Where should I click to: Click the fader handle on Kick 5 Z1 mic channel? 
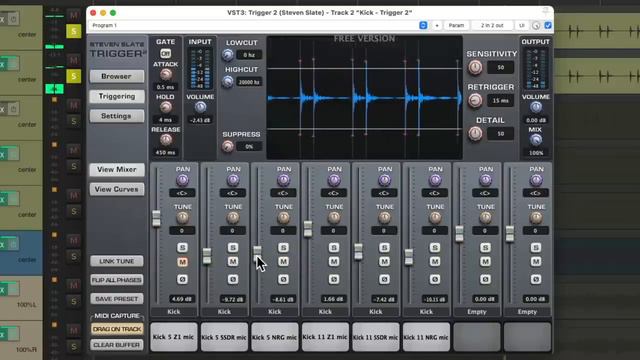pyautogui.click(x=156, y=218)
